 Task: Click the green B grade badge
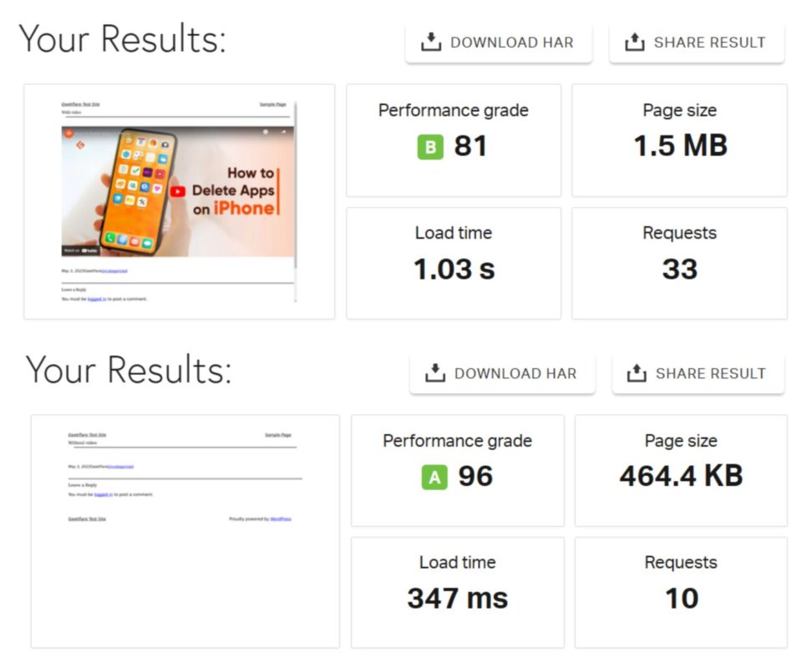click(430, 147)
